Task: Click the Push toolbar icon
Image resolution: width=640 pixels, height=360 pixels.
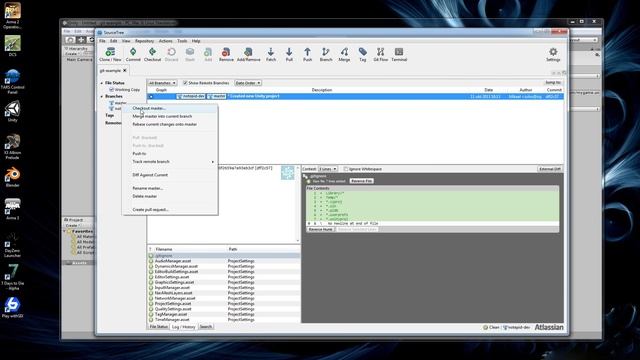Action: click(x=307, y=54)
